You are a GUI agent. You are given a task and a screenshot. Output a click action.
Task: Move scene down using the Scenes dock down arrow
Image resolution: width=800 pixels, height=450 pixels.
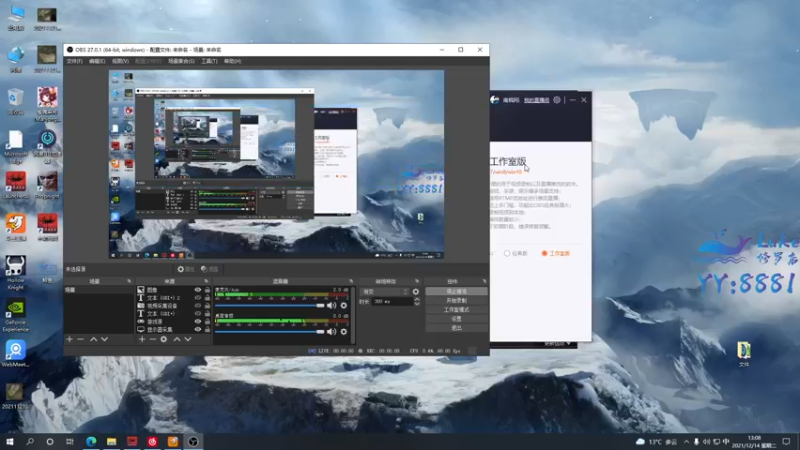[x=105, y=339]
